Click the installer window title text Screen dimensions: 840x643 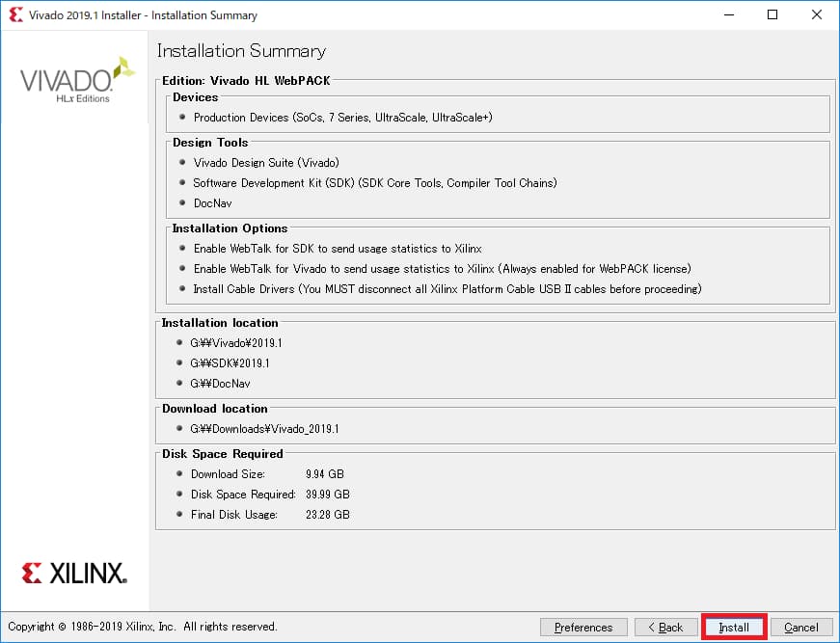tap(143, 15)
